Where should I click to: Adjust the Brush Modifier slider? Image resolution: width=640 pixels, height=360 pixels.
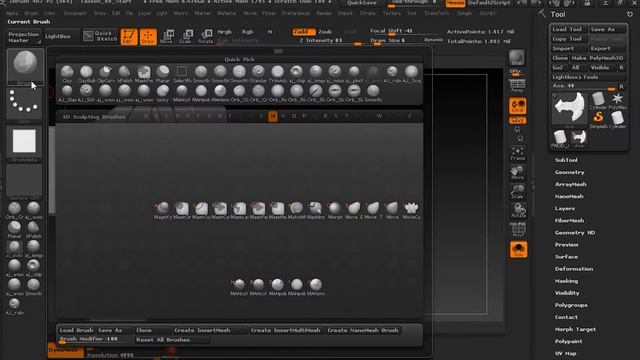[96, 340]
